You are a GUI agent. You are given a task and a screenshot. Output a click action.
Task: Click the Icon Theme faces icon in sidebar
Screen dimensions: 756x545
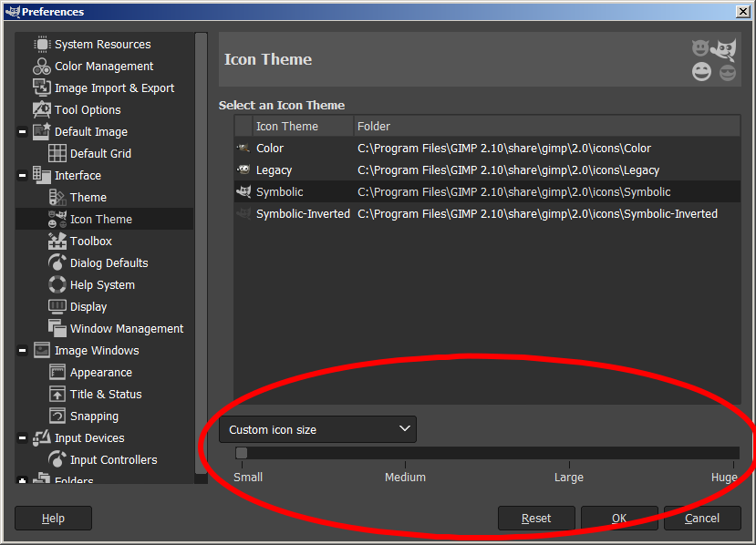57,220
